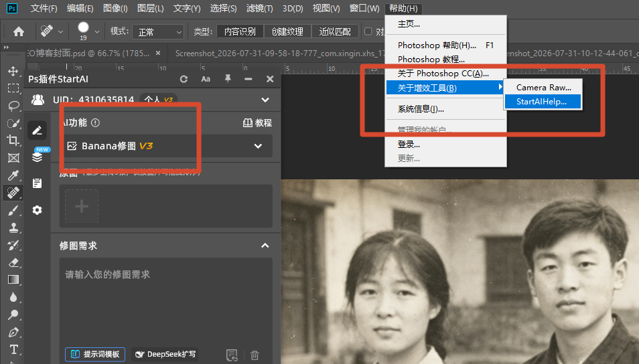The height and width of the screenshot is (364, 639).
Task: Open the 滤镜(T) menu
Action: coord(260,8)
